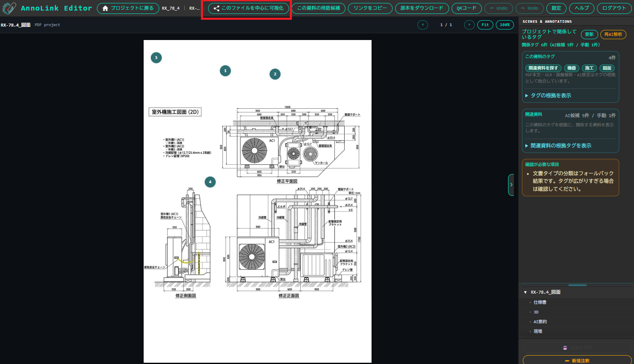Select the 機器 tag chip
Screen dimensions: 634x364
[x=572, y=68]
